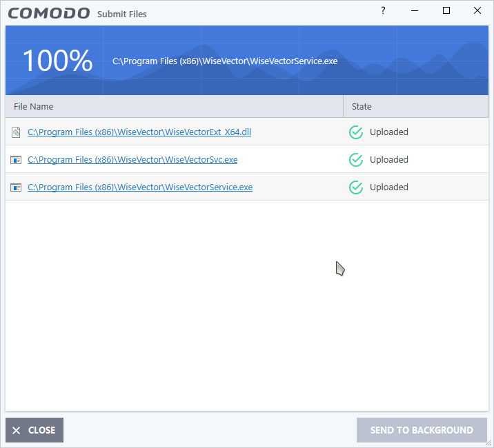Open the WiseVectorService.exe file link in list
This screenshot has height=448, width=494.
140,187
